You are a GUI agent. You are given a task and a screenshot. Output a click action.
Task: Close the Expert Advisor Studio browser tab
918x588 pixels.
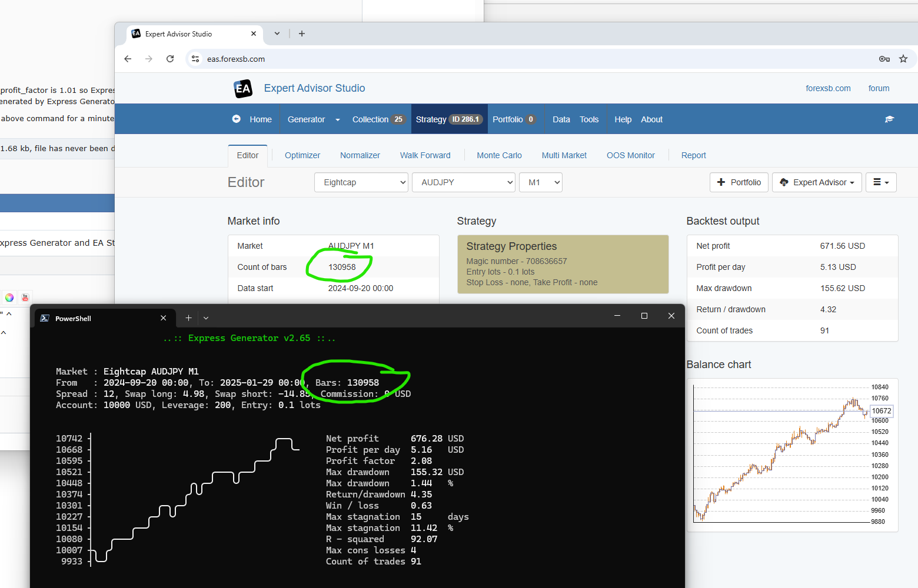[254, 34]
